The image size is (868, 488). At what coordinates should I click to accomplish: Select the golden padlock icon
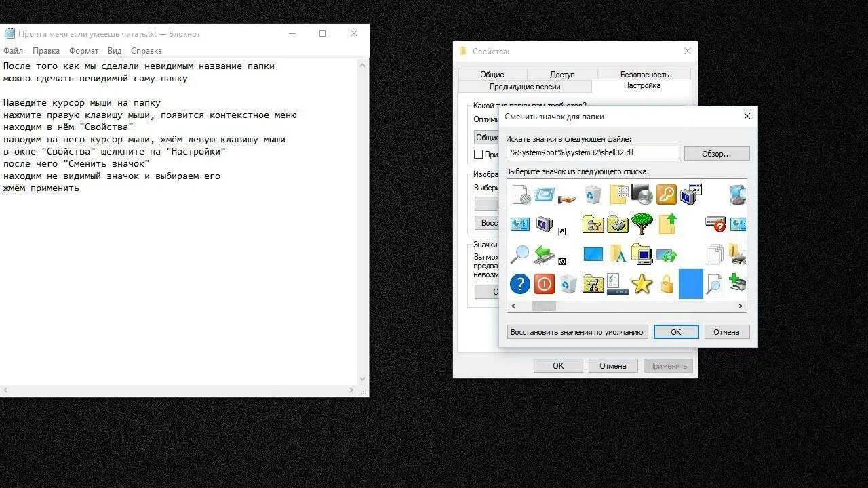[667, 284]
